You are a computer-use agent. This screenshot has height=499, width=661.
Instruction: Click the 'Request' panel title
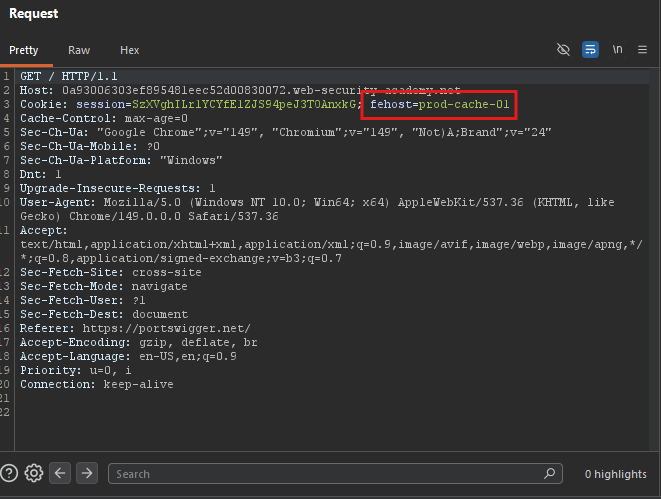34,13
